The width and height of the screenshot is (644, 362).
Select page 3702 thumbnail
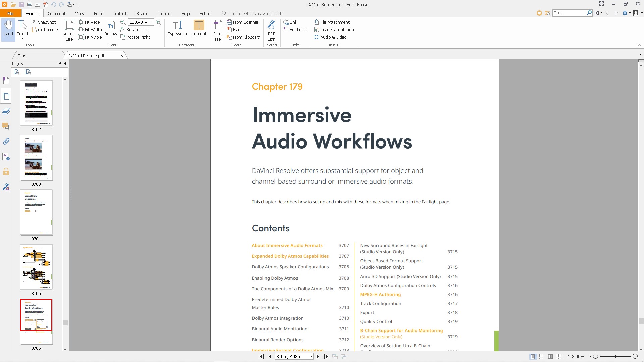coord(36,103)
